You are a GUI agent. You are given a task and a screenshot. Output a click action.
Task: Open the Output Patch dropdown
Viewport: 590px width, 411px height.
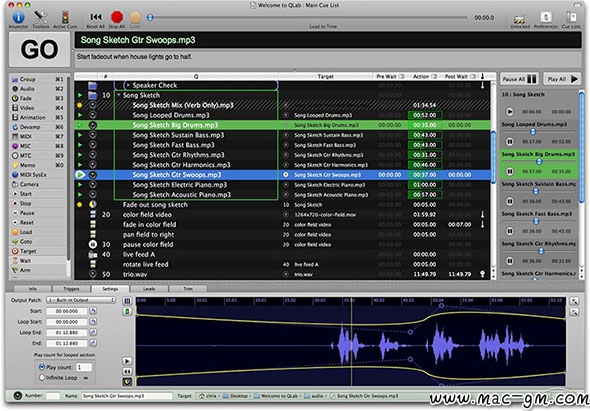(x=81, y=300)
